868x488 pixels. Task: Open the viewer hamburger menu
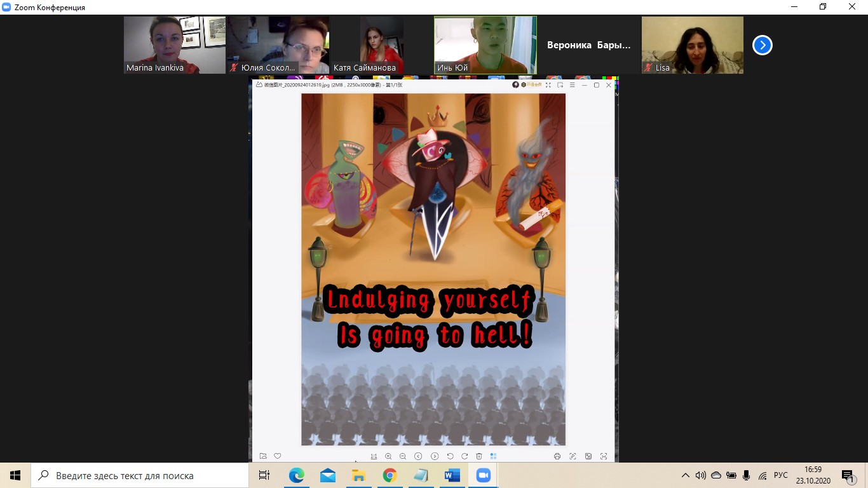pos(573,85)
